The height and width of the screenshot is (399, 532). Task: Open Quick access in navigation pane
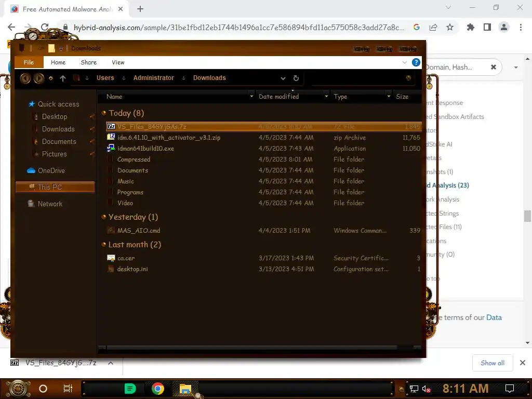[x=58, y=104]
